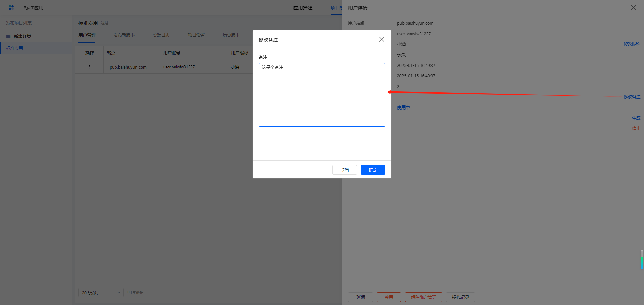Open the three-dot row actions menu
This screenshot has height=305, width=644.
coord(89,67)
